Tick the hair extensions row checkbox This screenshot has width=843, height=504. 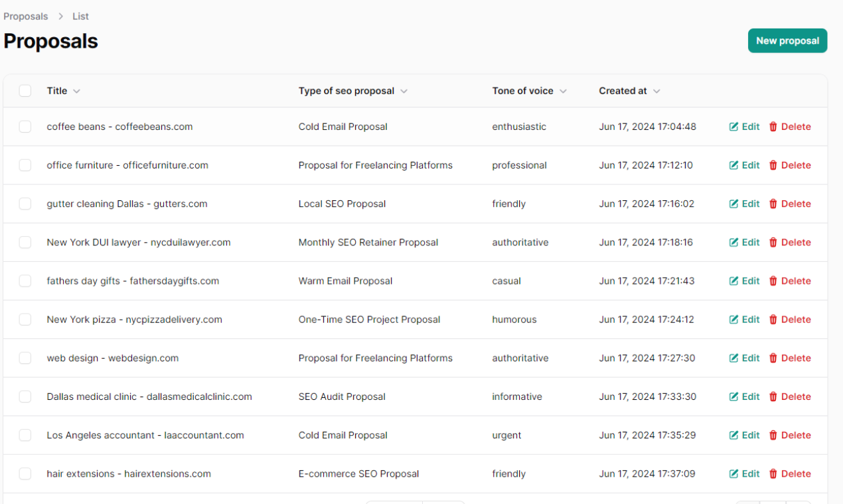(x=25, y=473)
